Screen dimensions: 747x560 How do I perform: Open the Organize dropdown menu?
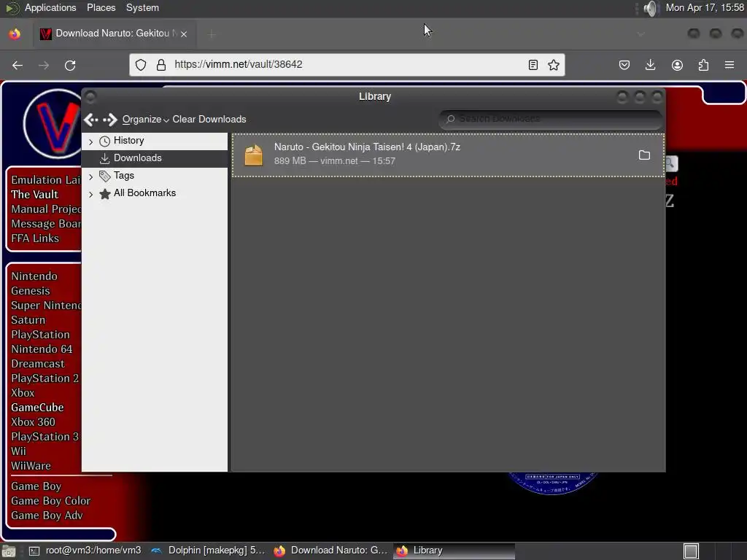145,120
